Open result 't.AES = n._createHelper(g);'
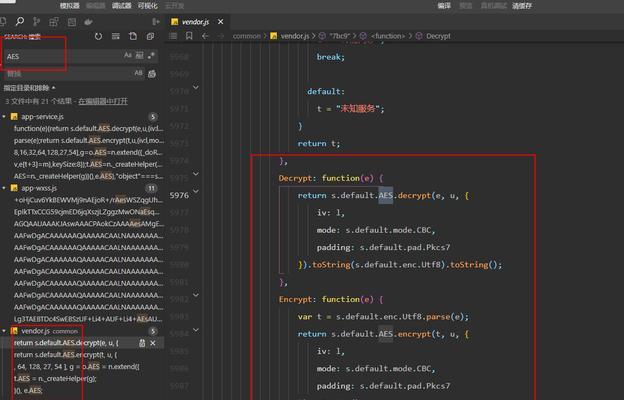The image size is (624, 400). (x=55, y=379)
